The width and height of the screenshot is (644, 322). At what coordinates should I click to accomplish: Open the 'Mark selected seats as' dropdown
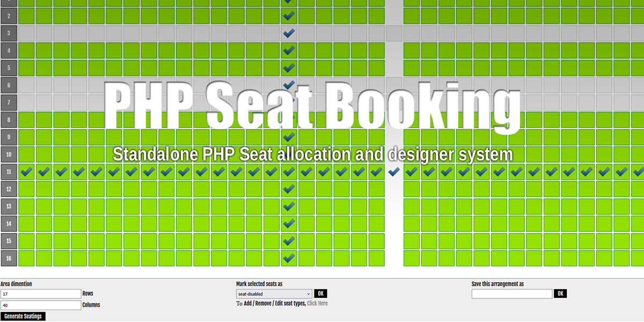[274, 294]
